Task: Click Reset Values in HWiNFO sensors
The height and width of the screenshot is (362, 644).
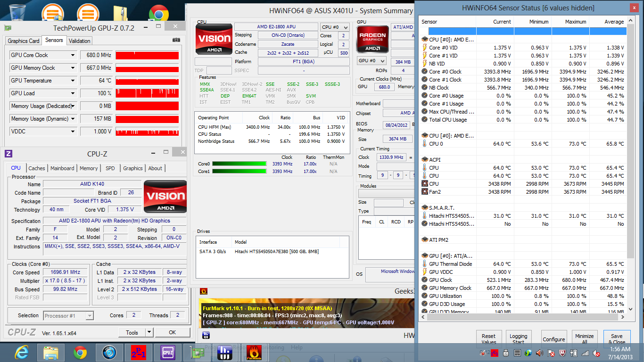Action: 489,339
